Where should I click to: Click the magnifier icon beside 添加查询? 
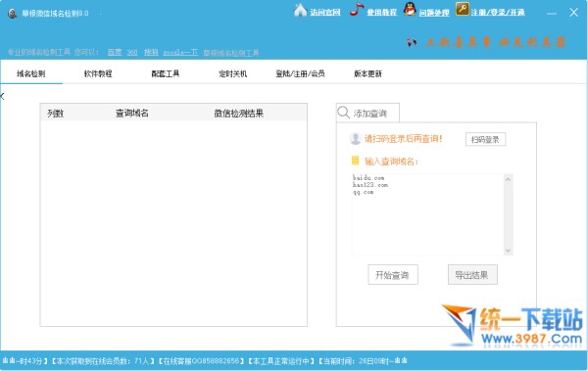click(344, 112)
